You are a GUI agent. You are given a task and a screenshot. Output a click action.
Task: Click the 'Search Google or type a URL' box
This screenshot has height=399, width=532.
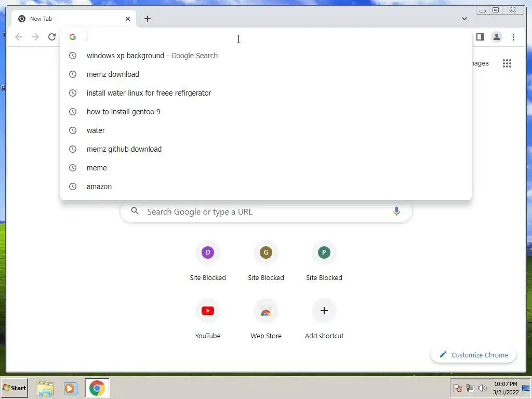coord(266,212)
